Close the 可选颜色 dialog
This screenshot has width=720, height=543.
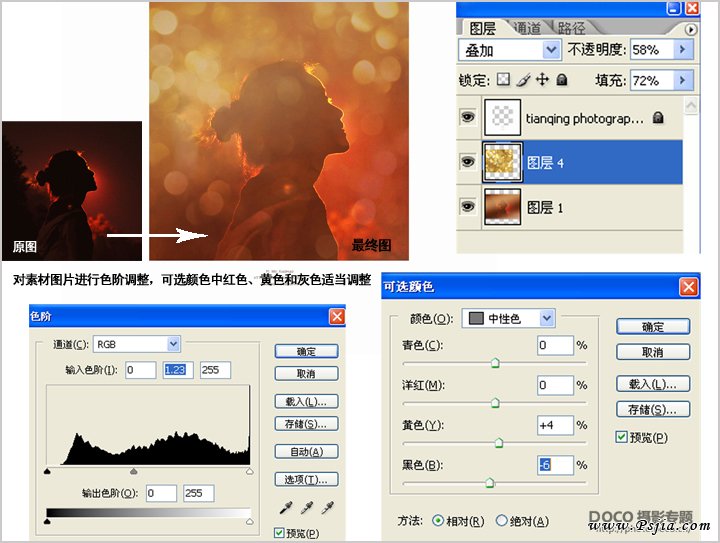tap(688, 287)
